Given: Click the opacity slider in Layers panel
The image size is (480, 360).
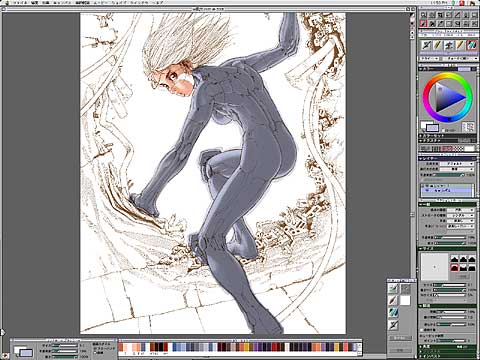Looking at the screenshot, I should click(x=448, y=174).
